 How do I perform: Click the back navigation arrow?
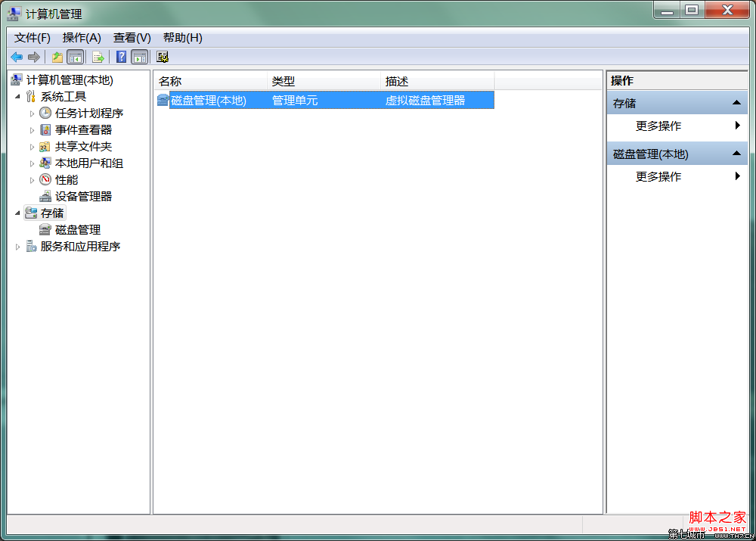tap(17, 57)
